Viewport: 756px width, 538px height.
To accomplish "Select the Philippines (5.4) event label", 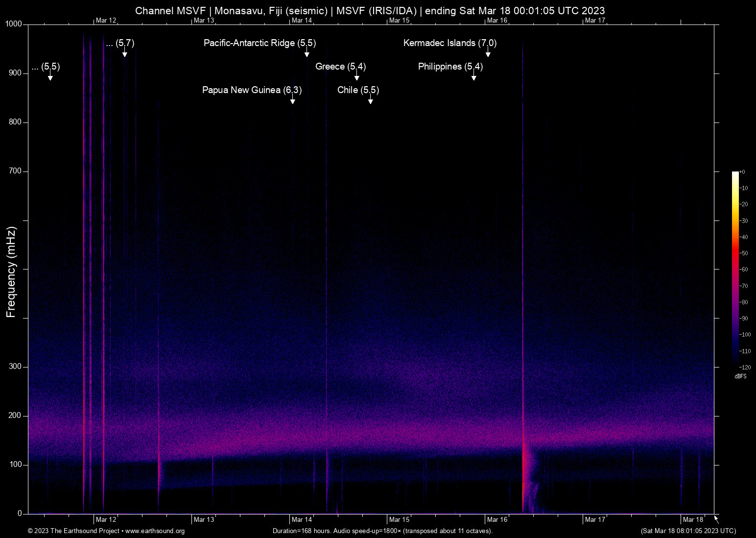I will (x=450, y=67).
